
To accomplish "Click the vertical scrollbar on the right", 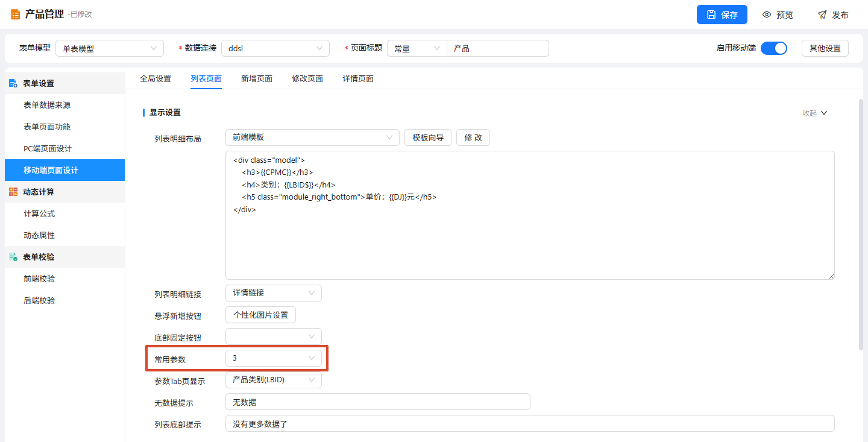I will click(x=860, y=224).
